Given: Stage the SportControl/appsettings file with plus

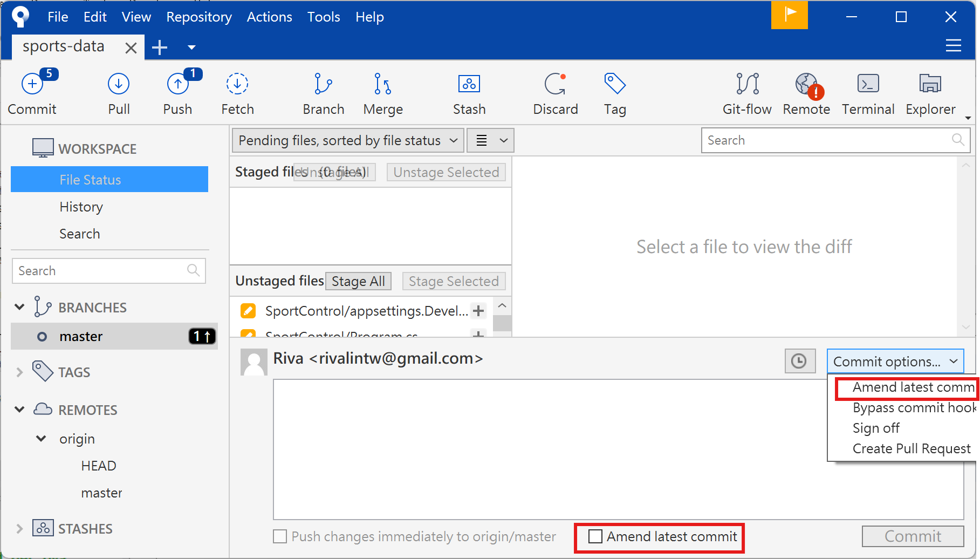Looking at the screenshot, I should 478,311.
